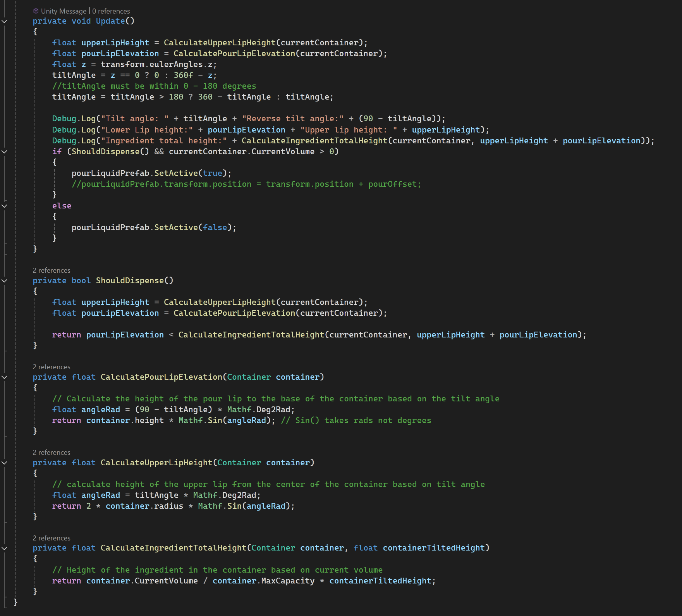Collapse the else block fold arrow

click(x=4, y=206)
